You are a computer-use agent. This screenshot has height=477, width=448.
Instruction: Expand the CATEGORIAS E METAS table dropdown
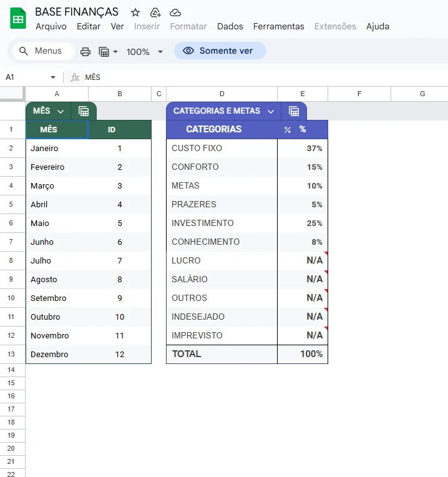pyautogui.click(x=271, y=111)
